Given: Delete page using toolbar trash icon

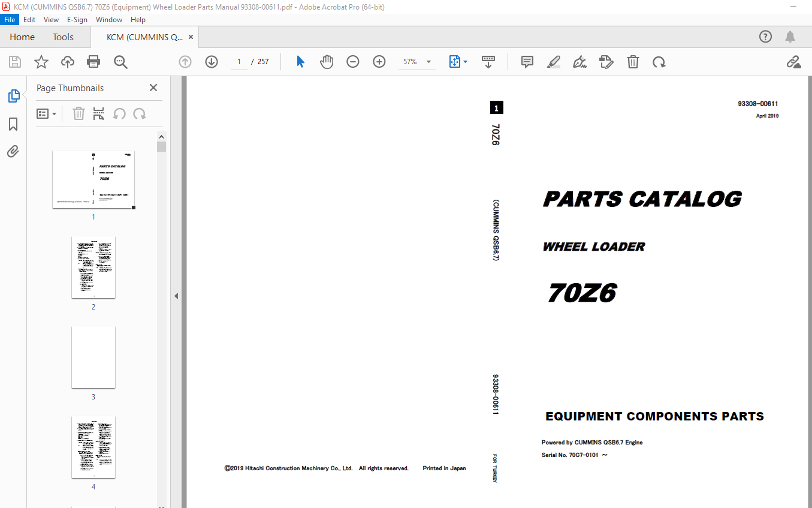Looking at the screenshot, I should click(x=633, y=62).
